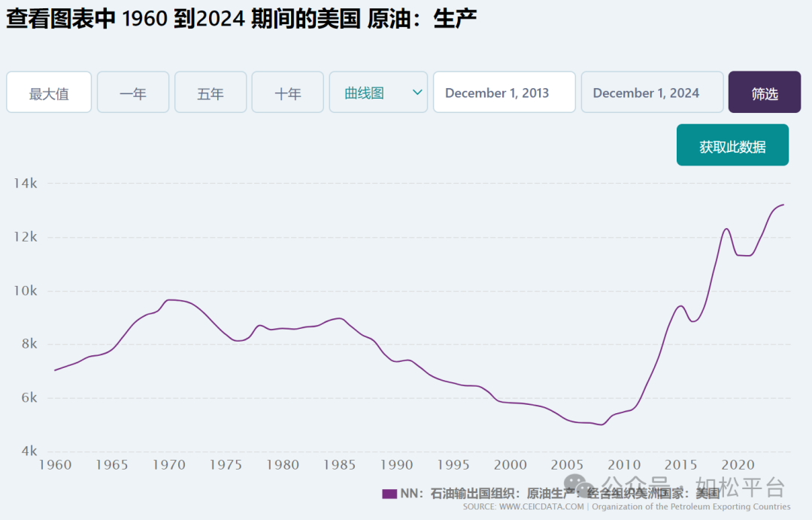
Task: Click the purple legend color swatch
Action: pos(389,494)
